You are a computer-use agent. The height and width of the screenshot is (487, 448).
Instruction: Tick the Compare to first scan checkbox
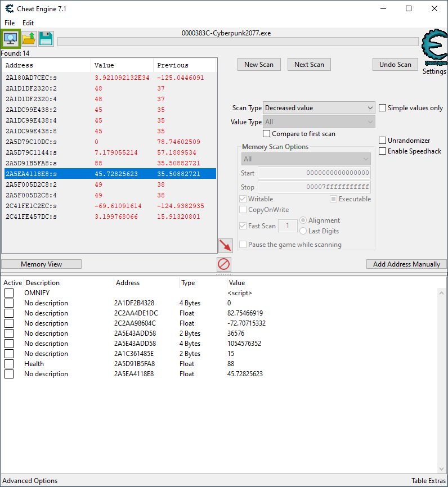click(267, 134)
